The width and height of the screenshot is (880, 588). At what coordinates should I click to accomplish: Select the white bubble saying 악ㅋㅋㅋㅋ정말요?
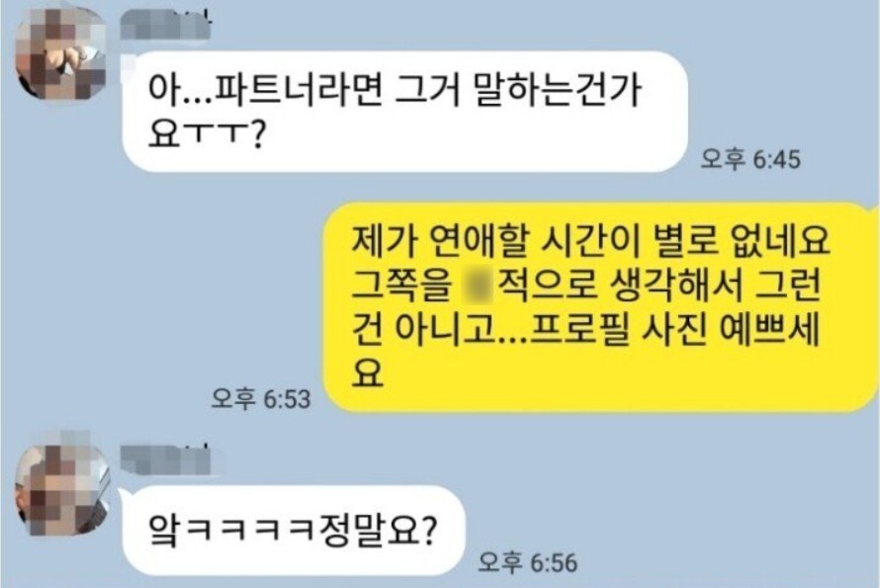coord(294,531)
